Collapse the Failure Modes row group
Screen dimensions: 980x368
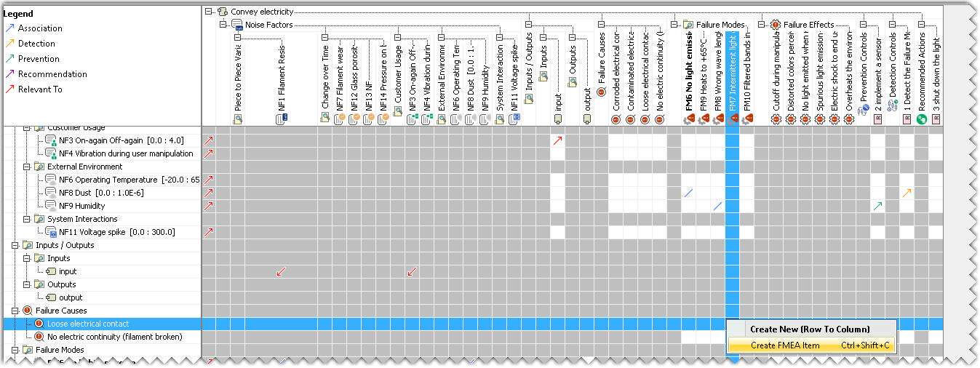coord(15,350)
